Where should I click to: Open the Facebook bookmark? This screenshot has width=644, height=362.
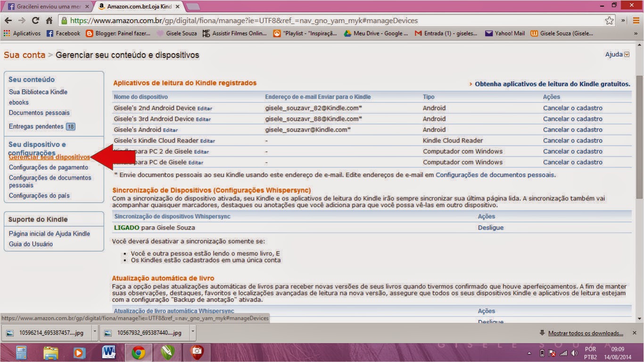pos(63,33)
